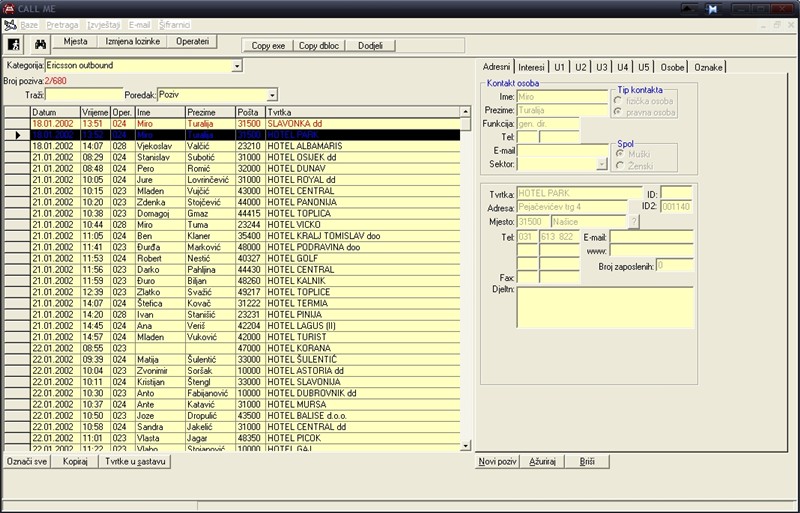Select the HOTEL DUBROVNIK dd row
The width and height of the screenshot is (800, 513).
coord(232,393)
